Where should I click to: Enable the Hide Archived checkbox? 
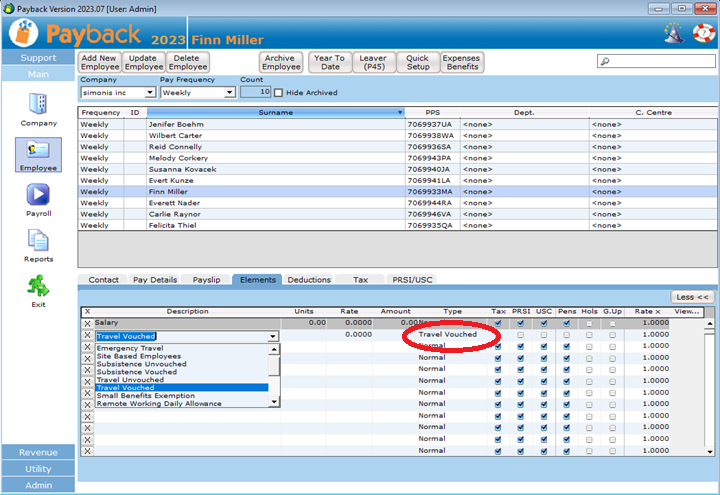(x=279, y=92)
